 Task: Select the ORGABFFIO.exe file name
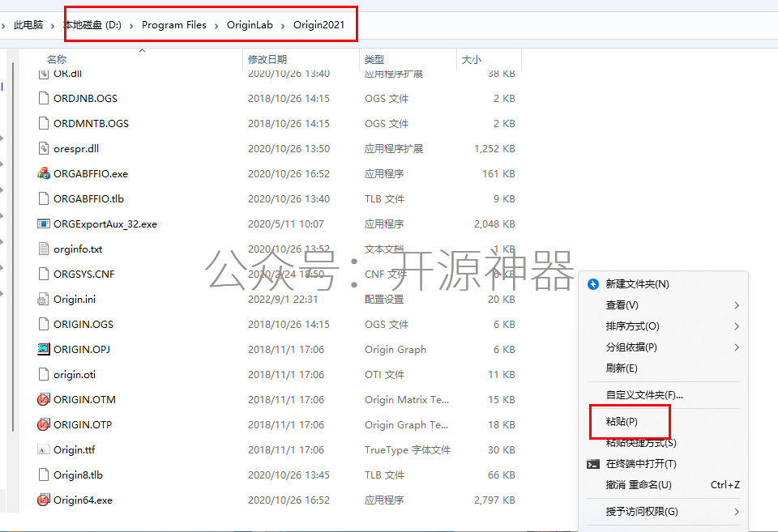pos(91,173)
